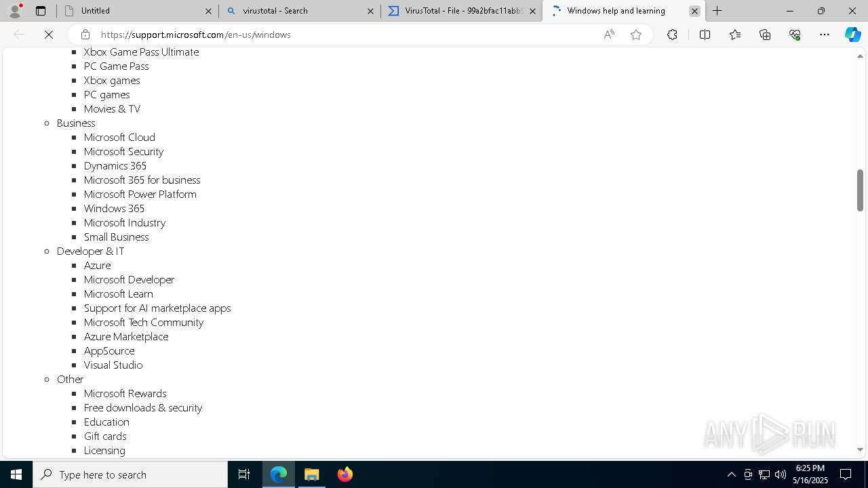Open the Microsoft Tech Community link
This screenshot has height=488, width=868.
144,323
